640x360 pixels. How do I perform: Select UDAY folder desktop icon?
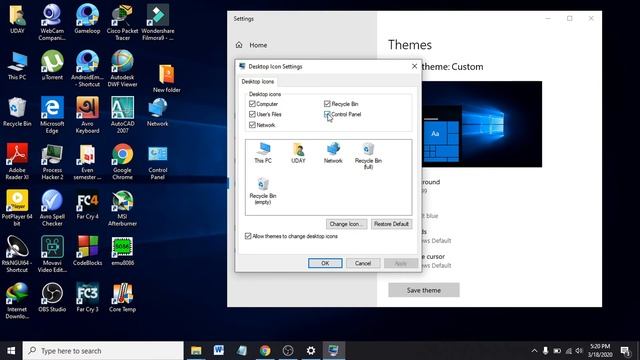[x=17, y=19]
